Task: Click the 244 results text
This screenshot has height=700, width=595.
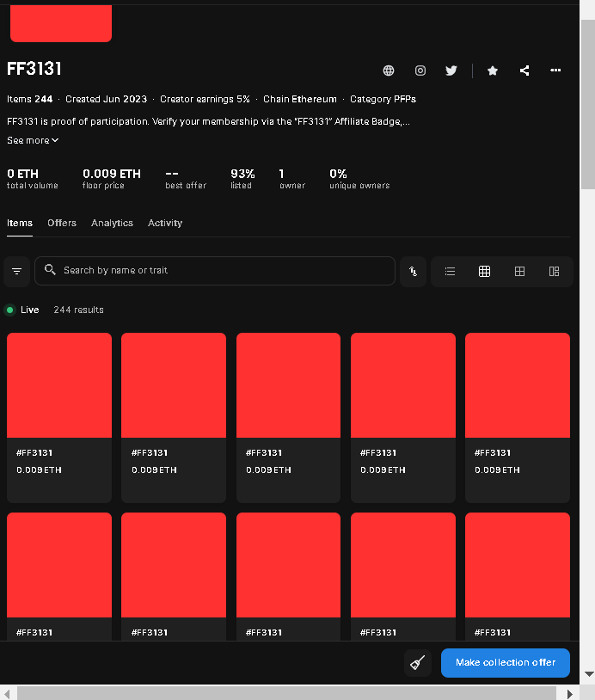Action: (x=78, y=310)
